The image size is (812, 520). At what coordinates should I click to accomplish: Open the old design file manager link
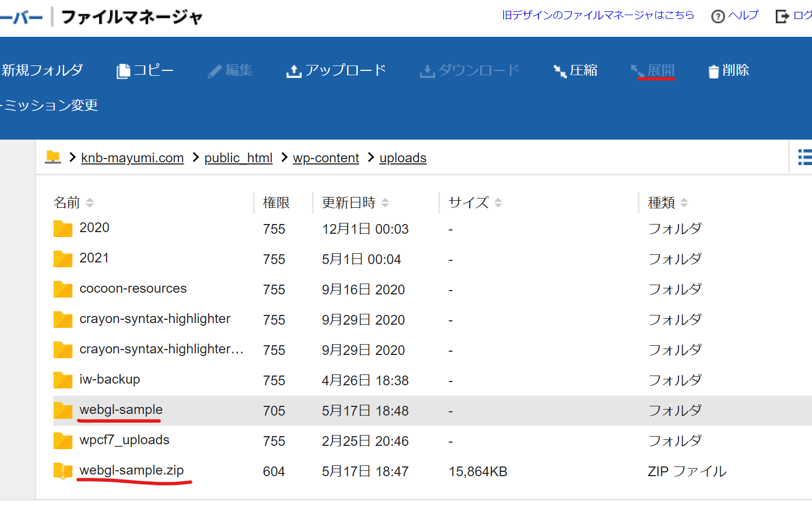[x=598, y=15]
